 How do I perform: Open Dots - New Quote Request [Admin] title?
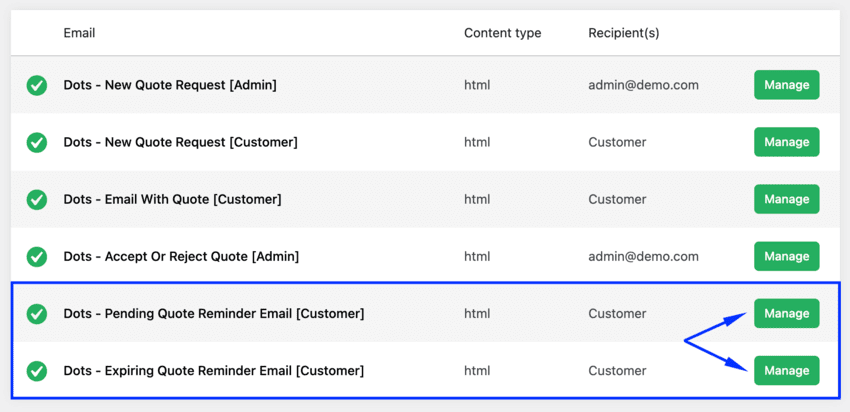point(170,85)
